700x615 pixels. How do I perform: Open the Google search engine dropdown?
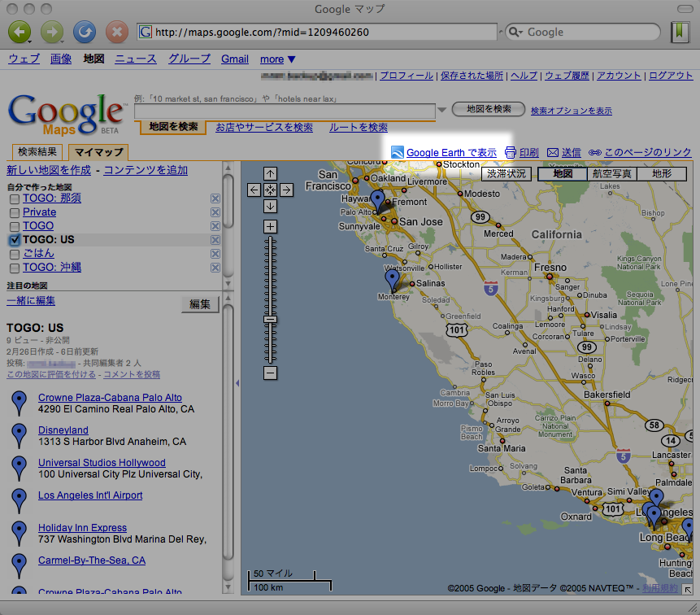tap(515, 33)
